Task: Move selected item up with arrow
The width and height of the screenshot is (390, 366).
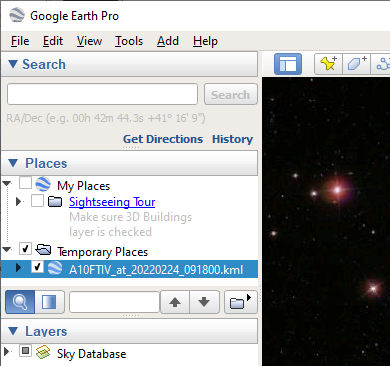Action: click(x=175, y=302)
